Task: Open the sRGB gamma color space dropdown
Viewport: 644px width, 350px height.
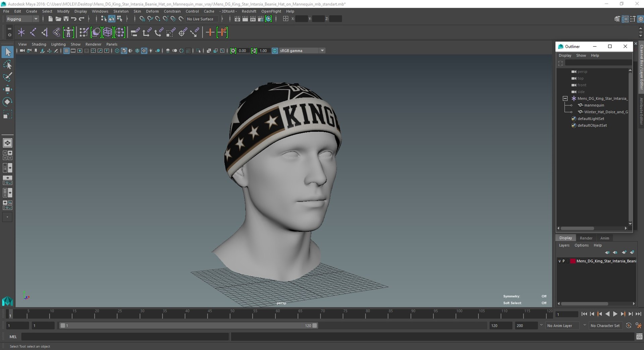Action: pos(302,51)
